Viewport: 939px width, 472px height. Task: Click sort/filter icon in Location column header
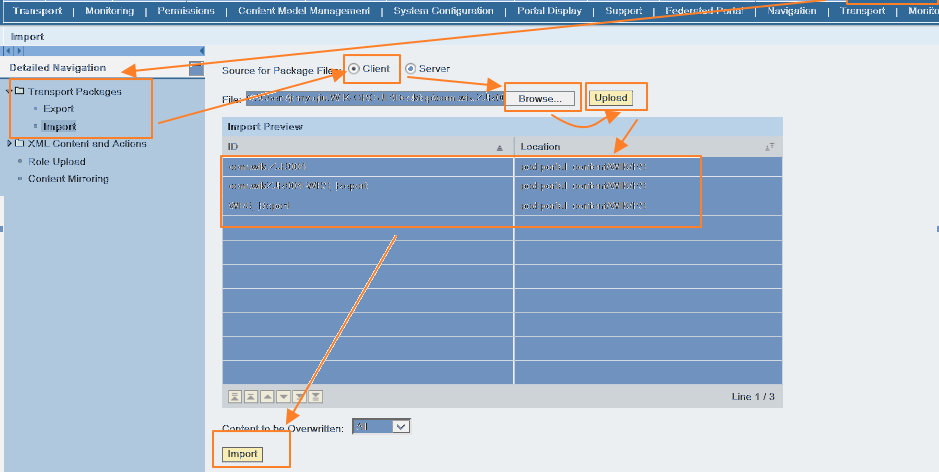[770, 147]
